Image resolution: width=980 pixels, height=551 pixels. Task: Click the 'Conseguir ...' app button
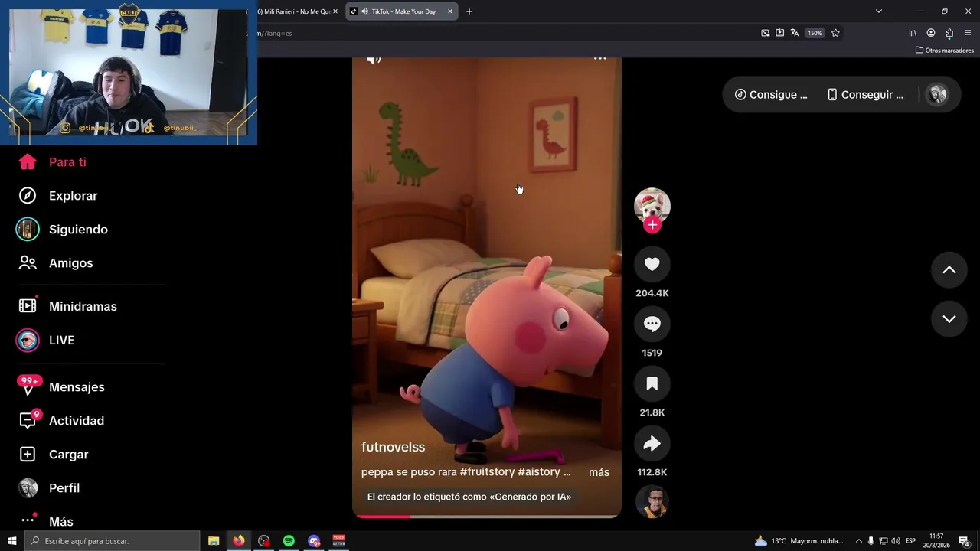[x=865, y=95]
